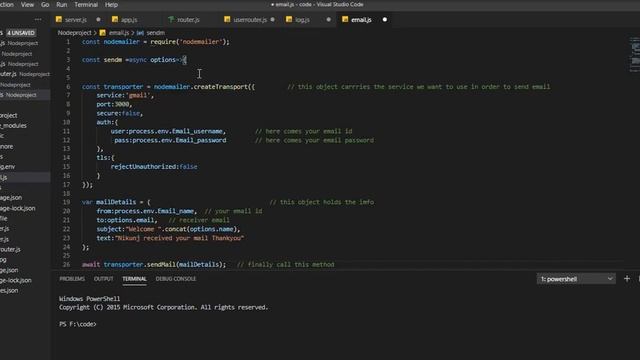Select Nodeproject in the breadcrumb
The height and width of the screenshot is (360, 640).
click(74, 33)
